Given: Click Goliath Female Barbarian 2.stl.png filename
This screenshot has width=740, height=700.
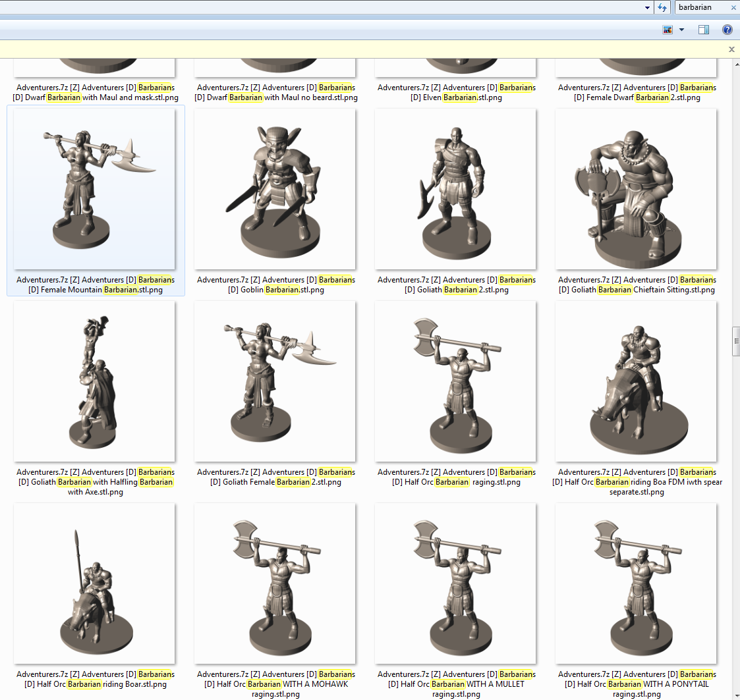Looking at the screenshot, I should point(276,477).
